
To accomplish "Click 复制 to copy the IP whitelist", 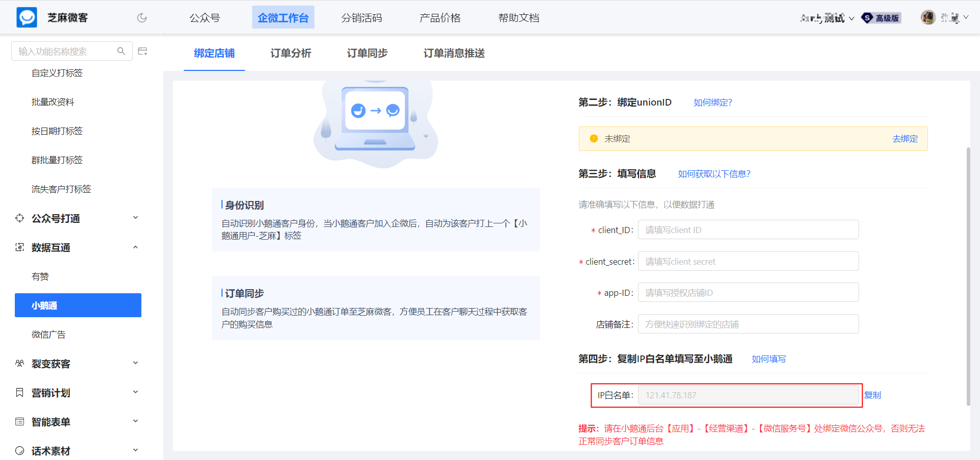I will (x=872, y=395).
